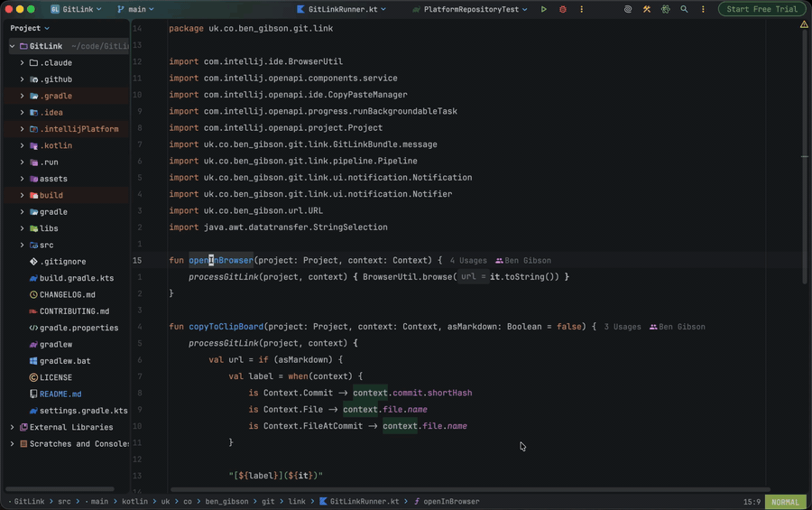Viewport: 812px width, 510px height.
Task: Click ben_gibson breadcrumb segment
Action: (226, 502)
